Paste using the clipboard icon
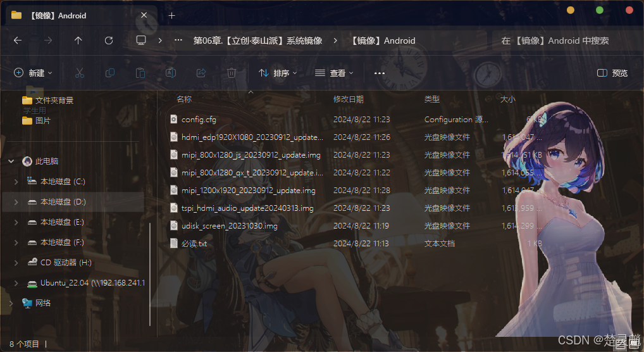This screenshot has height=352, width=644. tap(140, 73)
